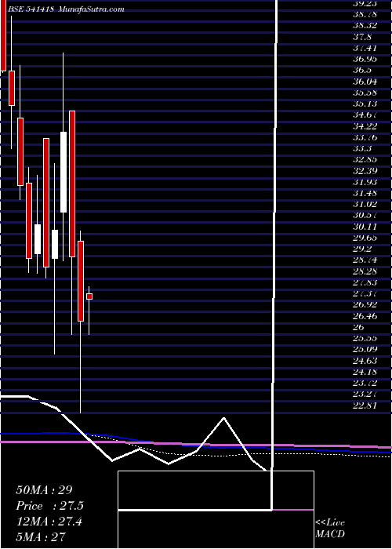The width and height of the screenshot is (392, 549).
Task: Click the 'Price : 27.5' readout
Action: tap(50, 506)
